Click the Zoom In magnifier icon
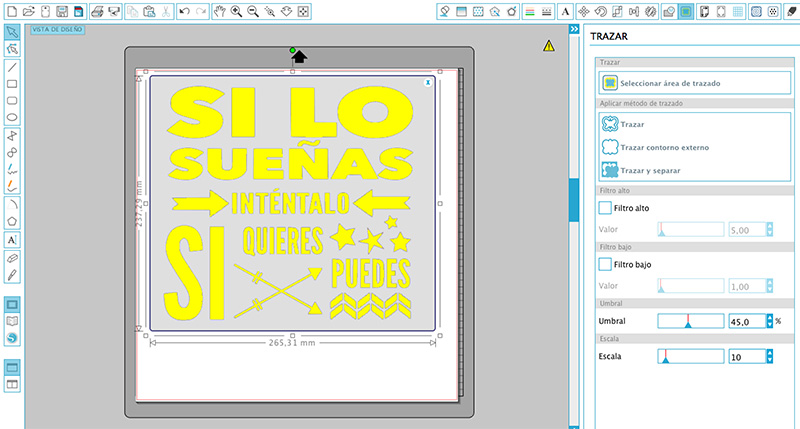This screenshot has height=429, width=800. pos(236,11)
